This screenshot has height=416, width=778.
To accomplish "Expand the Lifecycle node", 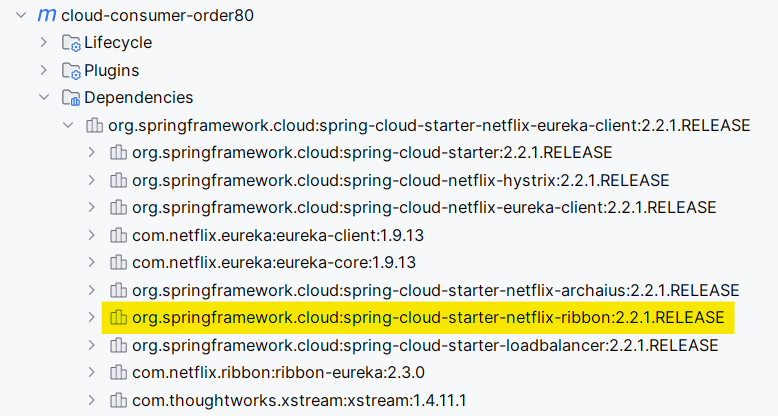I will click(x=44, y=43).
